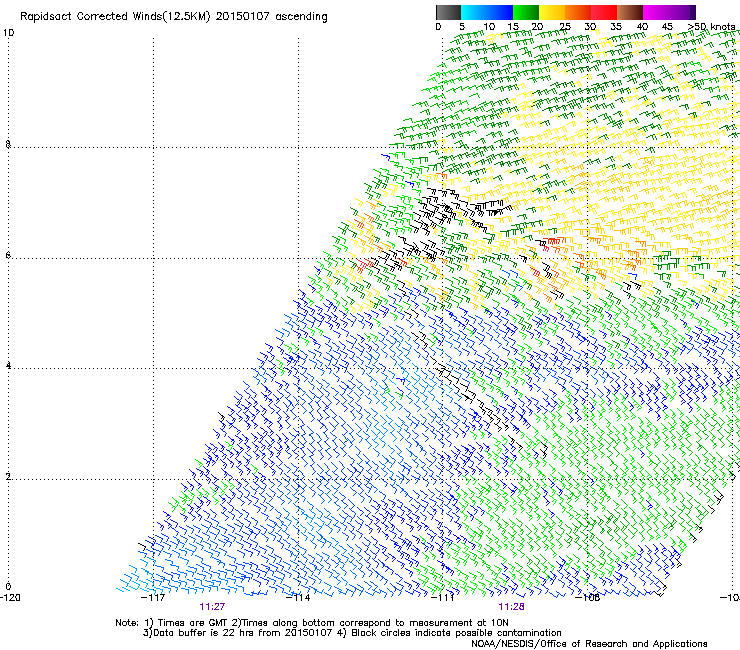This screenshot has height=650, width=740.
Task: Click the latitude '6' axis label
Action: 8,255
